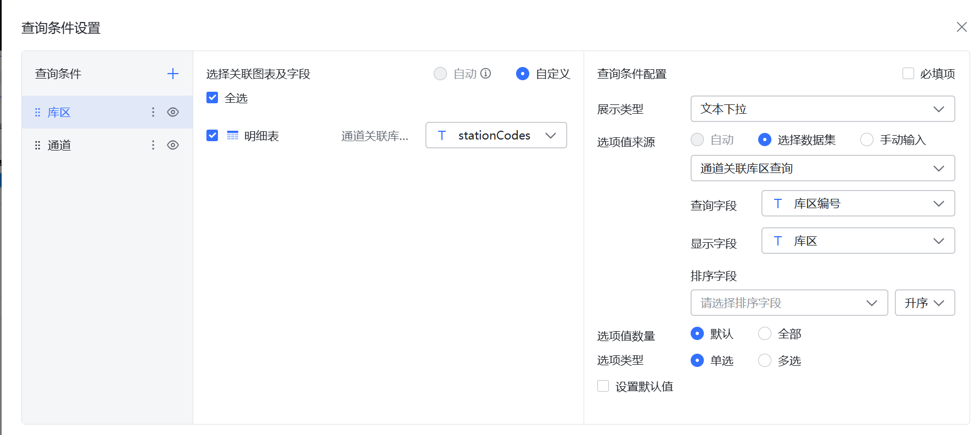
Task: Select 单选 option type
Action: [697, 360]
